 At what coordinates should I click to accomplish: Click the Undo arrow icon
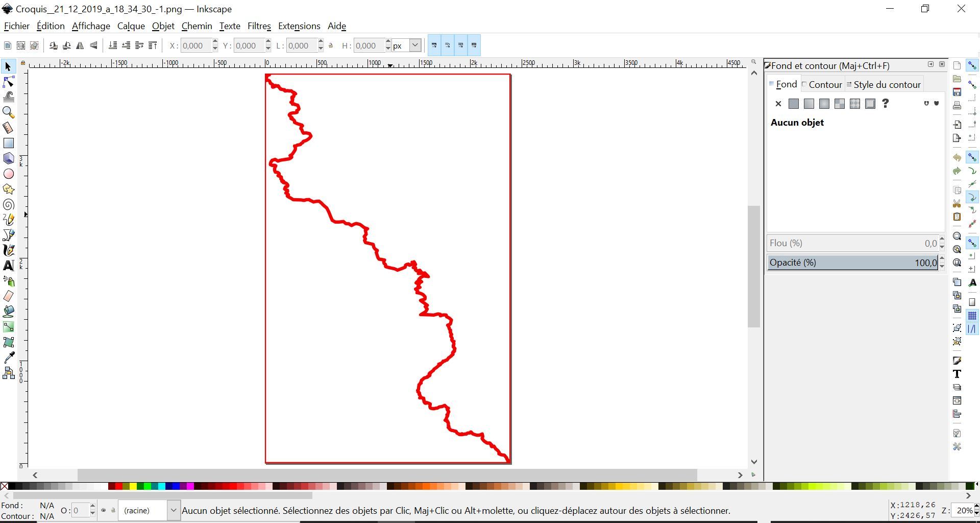957,158
